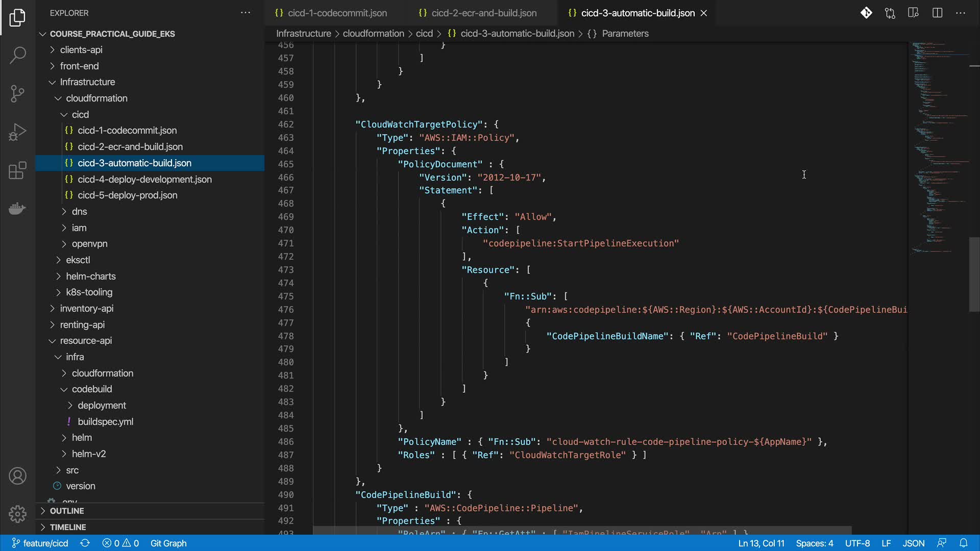Expand the TIMELINE section
Screen dimensions: 980x551
coord(67,527)
